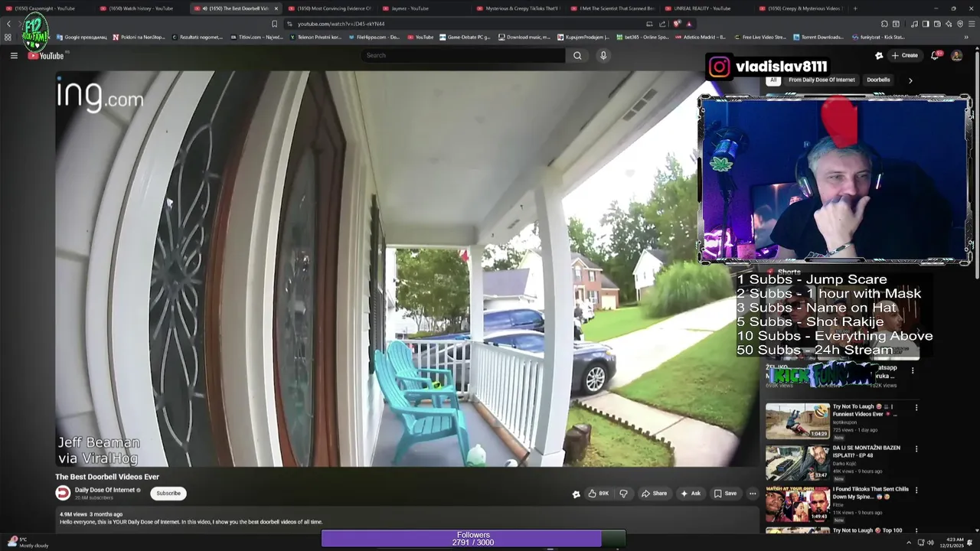
Task: Open the Brave VPN shield icon
Action: click(960, 24)
